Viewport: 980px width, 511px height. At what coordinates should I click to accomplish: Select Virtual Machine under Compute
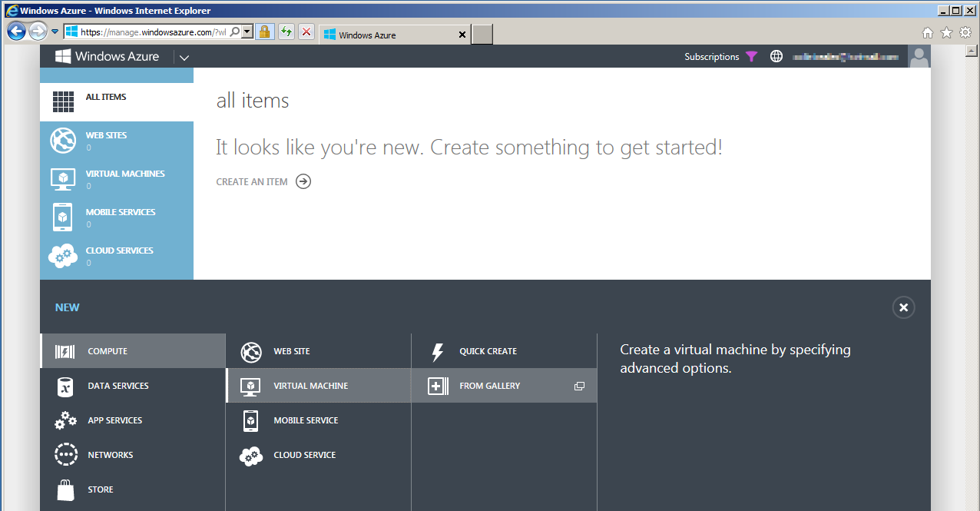pyautogui.click(x=310, y=385)
